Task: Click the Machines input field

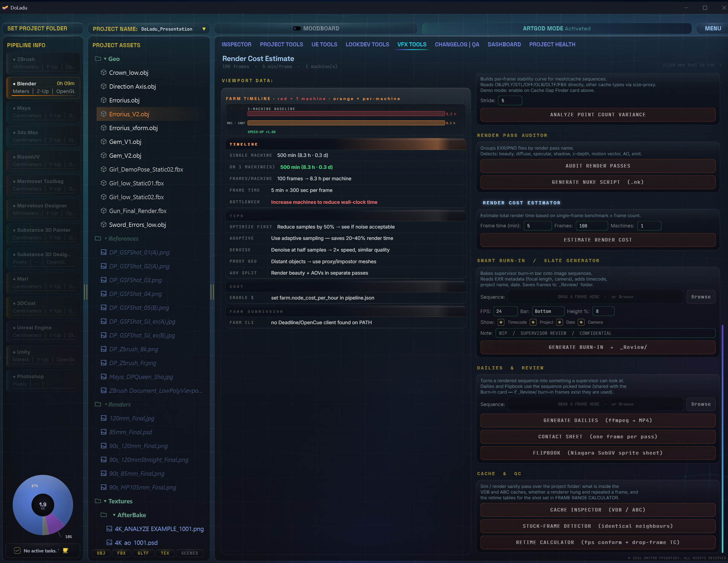Action: point(649,226)
